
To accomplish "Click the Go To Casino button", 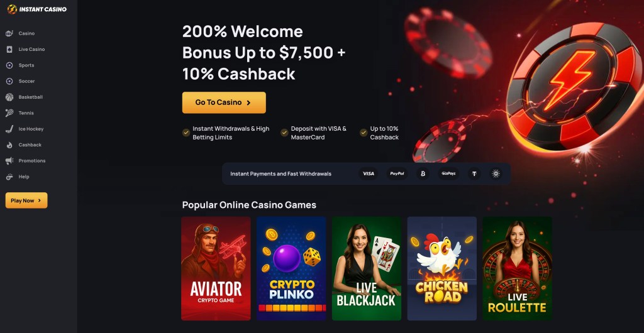I will tap(224, 102).
